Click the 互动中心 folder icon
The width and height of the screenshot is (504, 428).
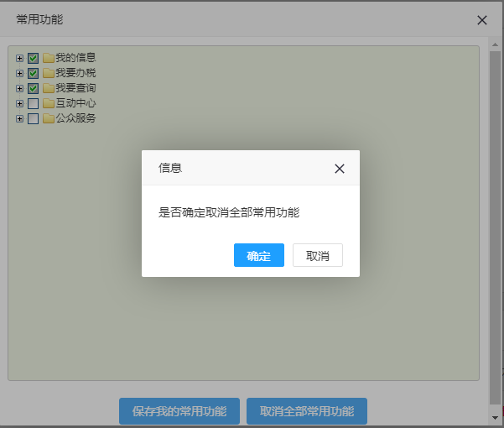(x=48, y=103)
